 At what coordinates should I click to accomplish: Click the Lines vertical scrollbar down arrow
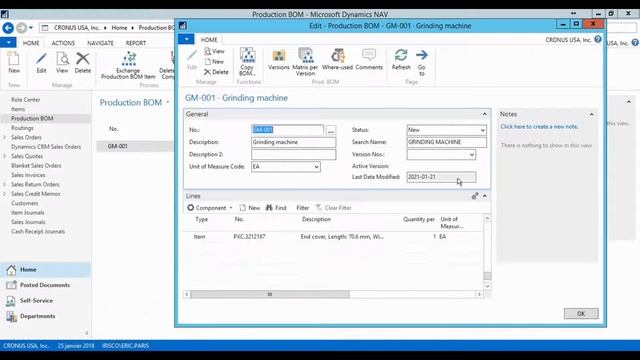point(487,286)
